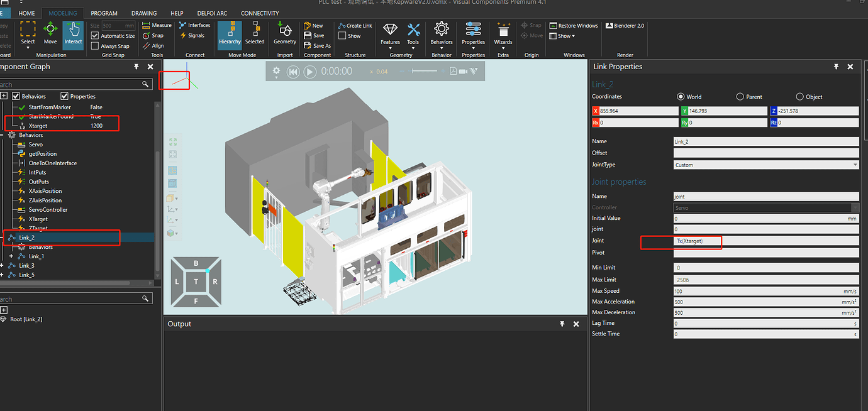868x411 pixels.
Task: Open the CONNECTIVITY ribbon tab
Action: [x=260, y=13]
